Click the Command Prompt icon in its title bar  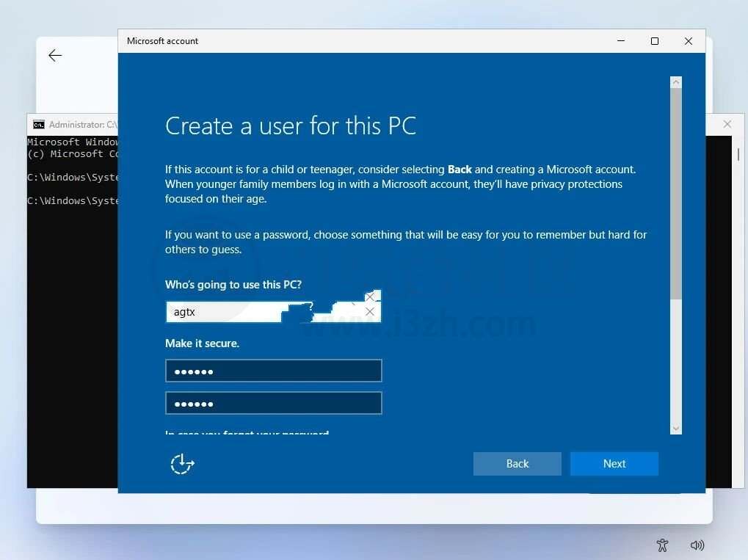point(39,125)
